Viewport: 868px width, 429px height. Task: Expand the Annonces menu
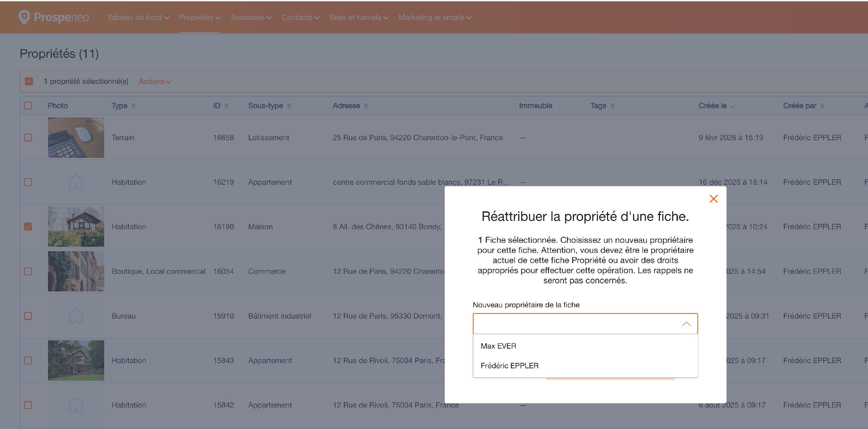pyautogui.click(x=251, y=18)
